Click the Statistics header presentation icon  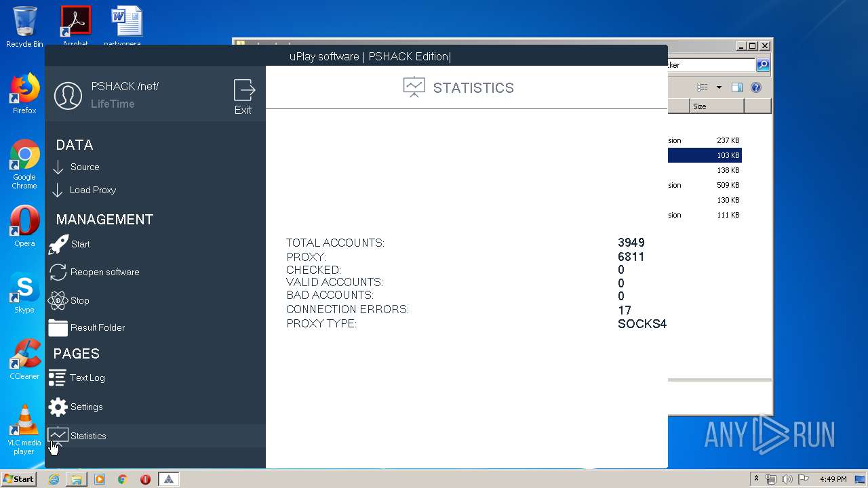[x=414, y=87]
